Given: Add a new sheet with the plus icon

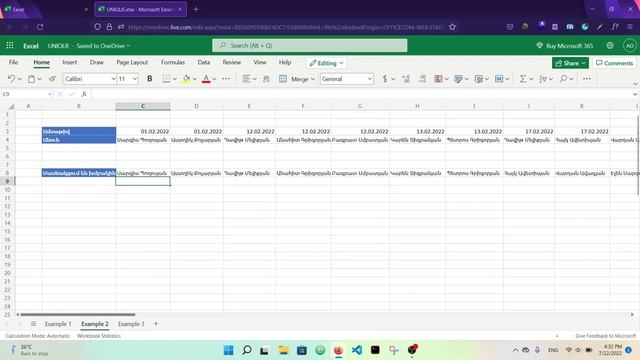Looking at the screenshot, I should (x=156, y=324).
